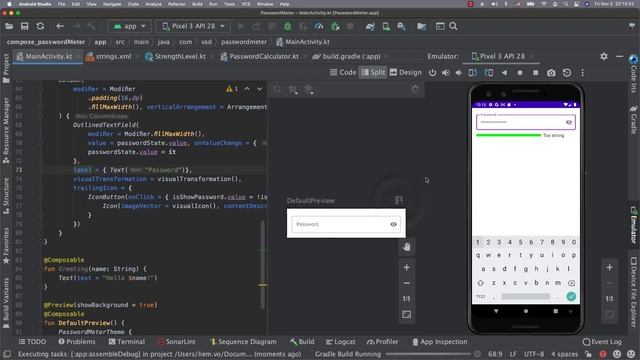Toggle shift key on emulator keyboard
Screen dimensions: 640x360
click(480, 283)
